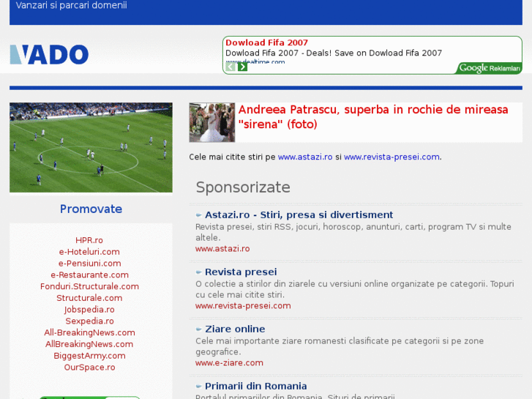This screenshot has width=532, height=399.
Task: Visit red www.revista-presei.com sponsored URL
Action: click(243, 305)
